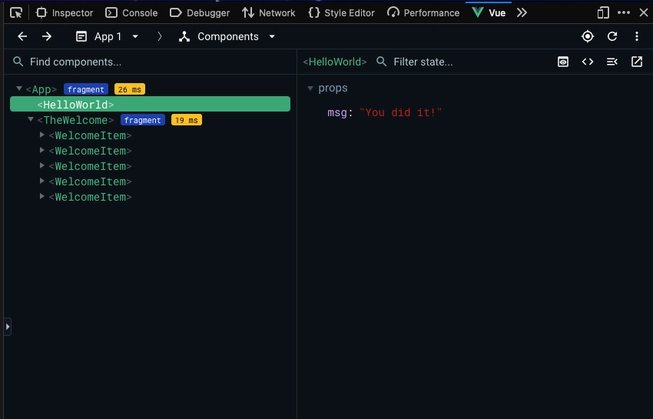This screenshot has width=653, height=419.
Task: Collapse the TheWelcome tree node
Action: (31, 120)
